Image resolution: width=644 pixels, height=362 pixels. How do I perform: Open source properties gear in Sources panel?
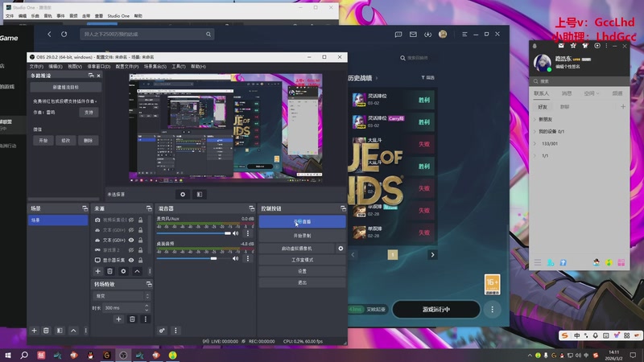pyautogui.click(x=123, y=271)
